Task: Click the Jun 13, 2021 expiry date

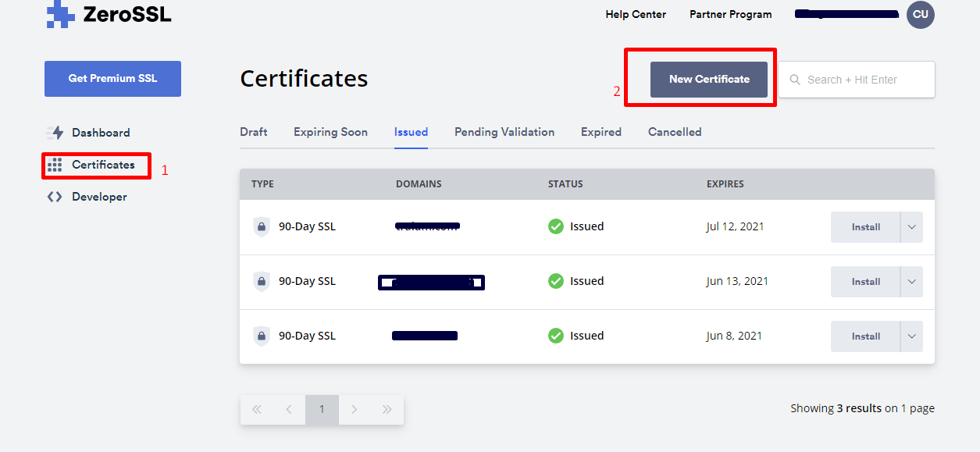Action: point(737,281)
